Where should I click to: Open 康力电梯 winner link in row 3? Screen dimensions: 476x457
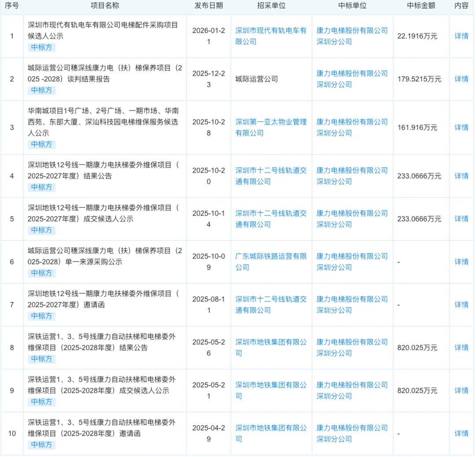click(x=352, y=128)
